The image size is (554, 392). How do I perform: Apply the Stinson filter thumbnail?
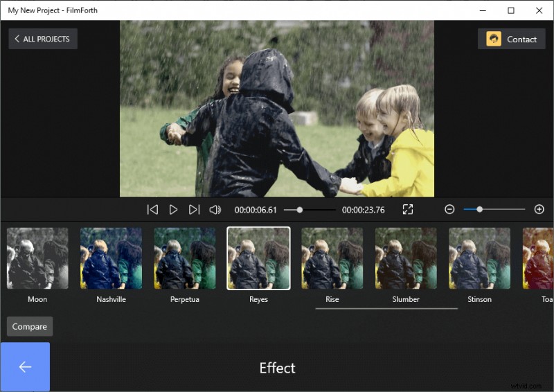(479, 258)
